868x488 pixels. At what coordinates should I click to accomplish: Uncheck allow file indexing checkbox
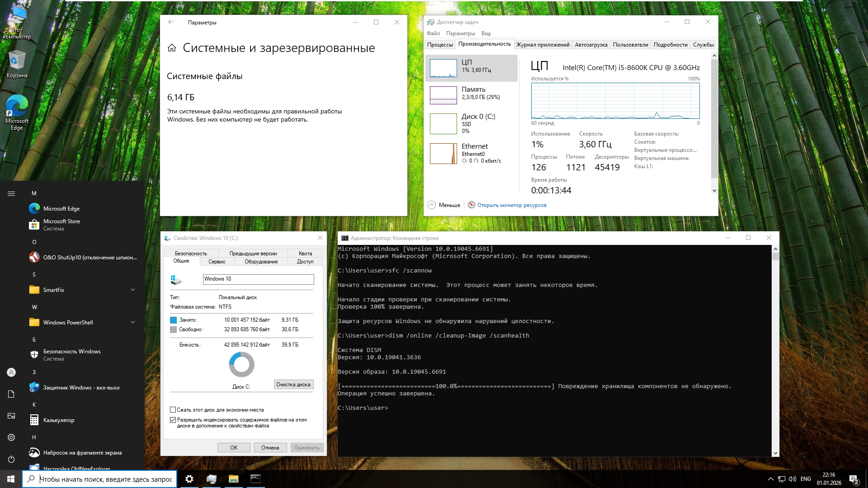click(173, 420)
